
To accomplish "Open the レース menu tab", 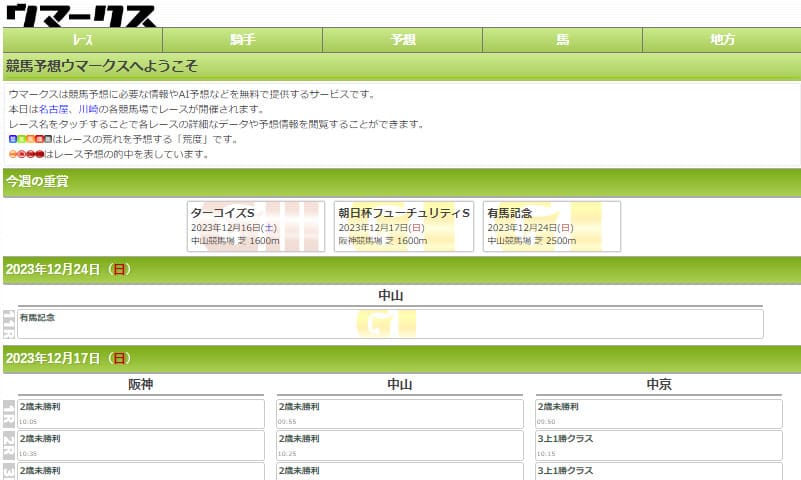I will click(x=83, y=40).
